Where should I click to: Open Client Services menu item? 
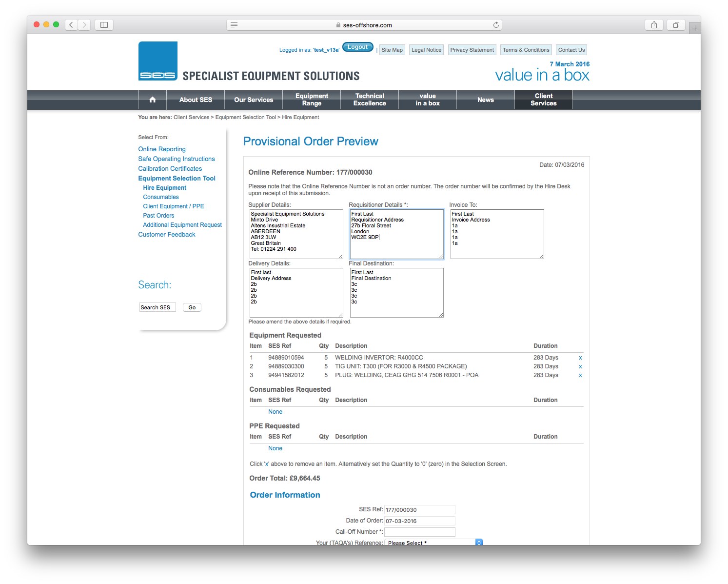(544, 100)
